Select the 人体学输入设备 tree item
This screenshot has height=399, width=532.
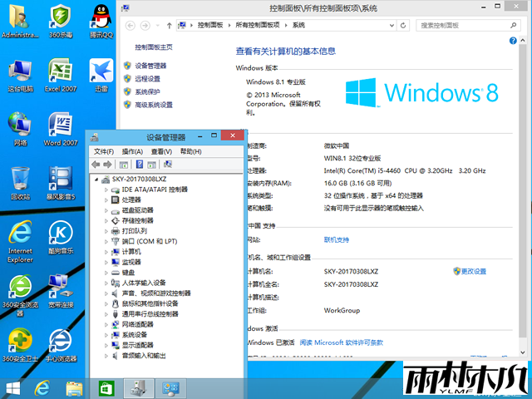tap(144, 283)
